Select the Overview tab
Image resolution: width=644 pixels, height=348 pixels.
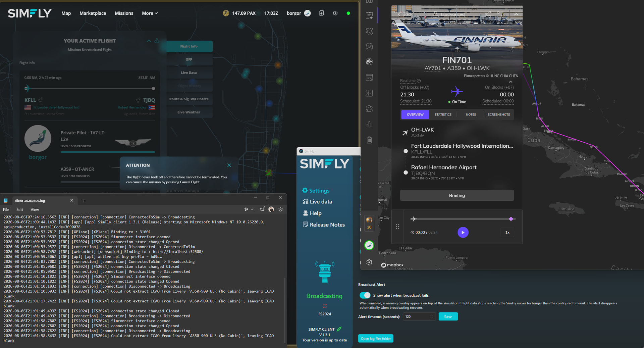[x=415, y=114]
